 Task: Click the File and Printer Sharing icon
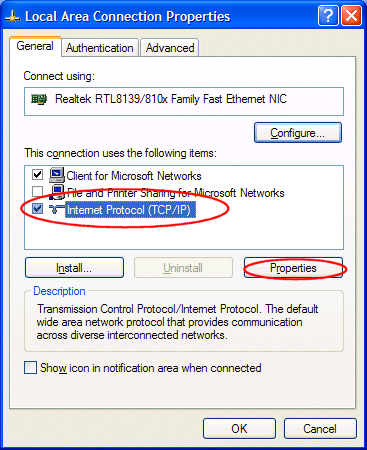tap(57, 192)
